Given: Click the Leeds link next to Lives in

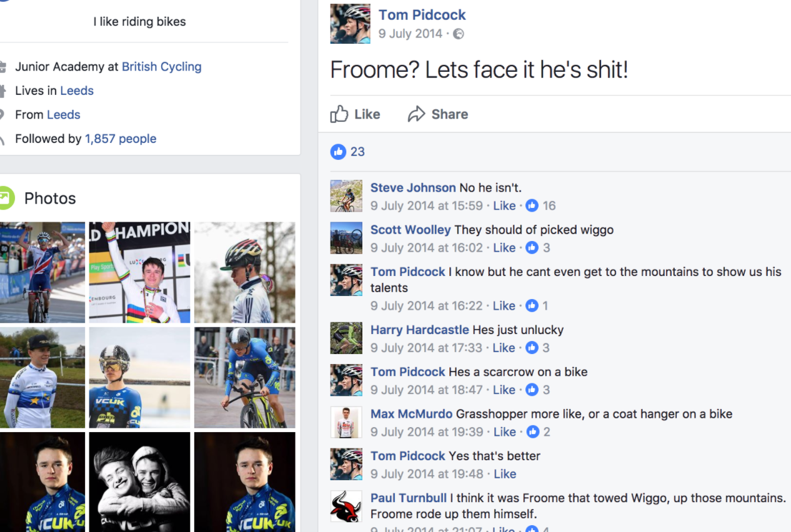Looking at the screenshot, I should coord(77,91).
